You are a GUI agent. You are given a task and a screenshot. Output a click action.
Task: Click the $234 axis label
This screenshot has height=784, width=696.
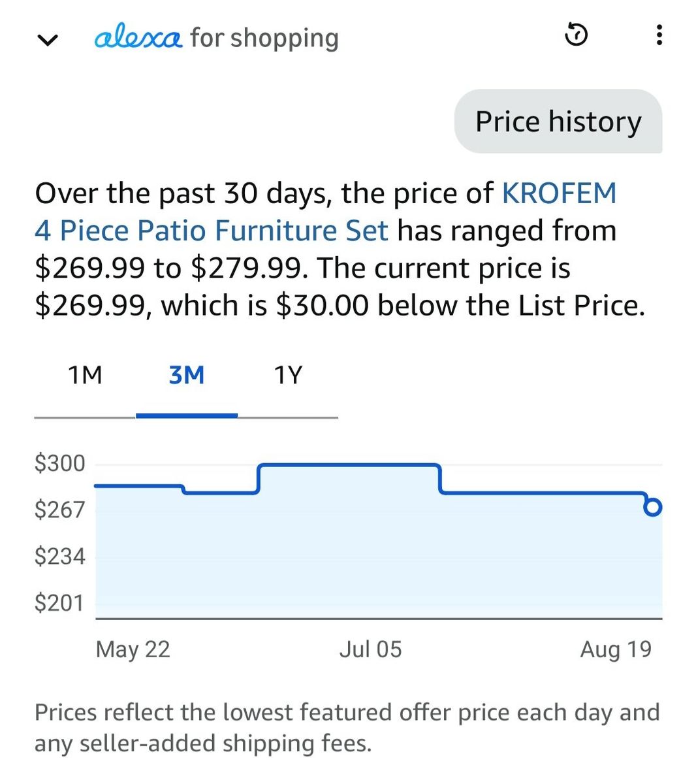(59, 556)
